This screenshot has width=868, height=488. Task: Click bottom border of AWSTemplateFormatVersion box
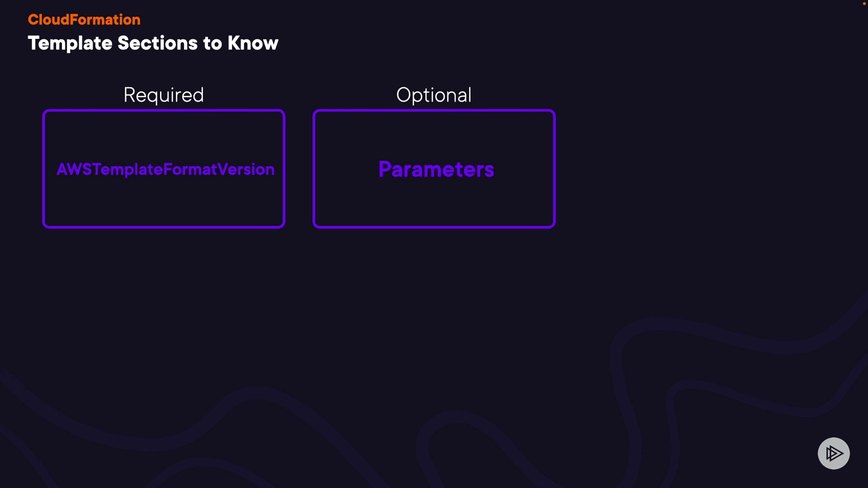(x=164, y=226)
